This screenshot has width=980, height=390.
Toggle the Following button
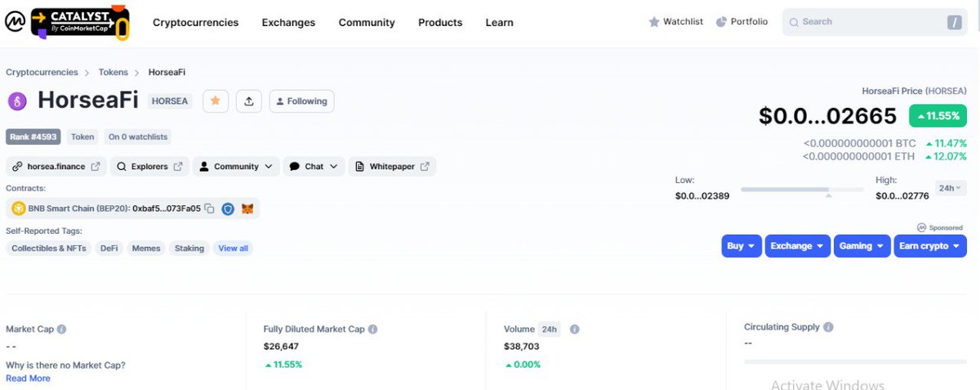pyautogui.click(x=301, y=101)
